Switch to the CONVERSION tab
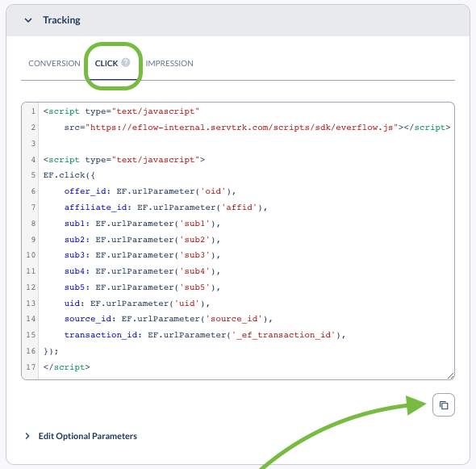 click(x=54, y=63)
